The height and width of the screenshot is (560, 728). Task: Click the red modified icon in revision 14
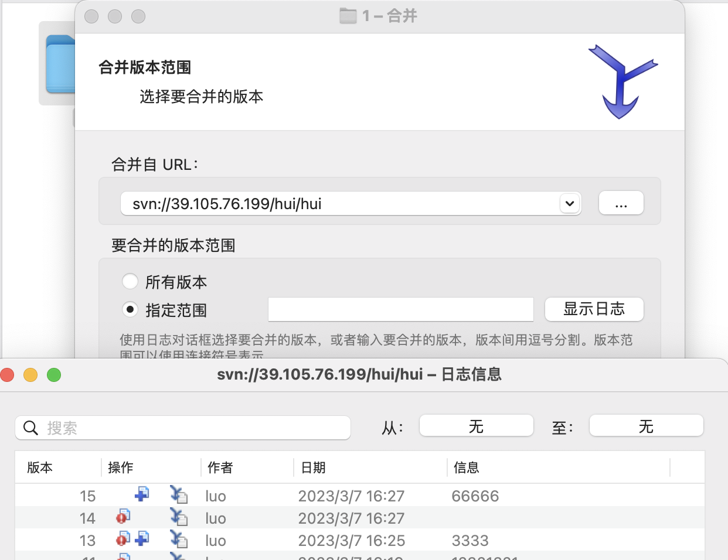(123, 517)
